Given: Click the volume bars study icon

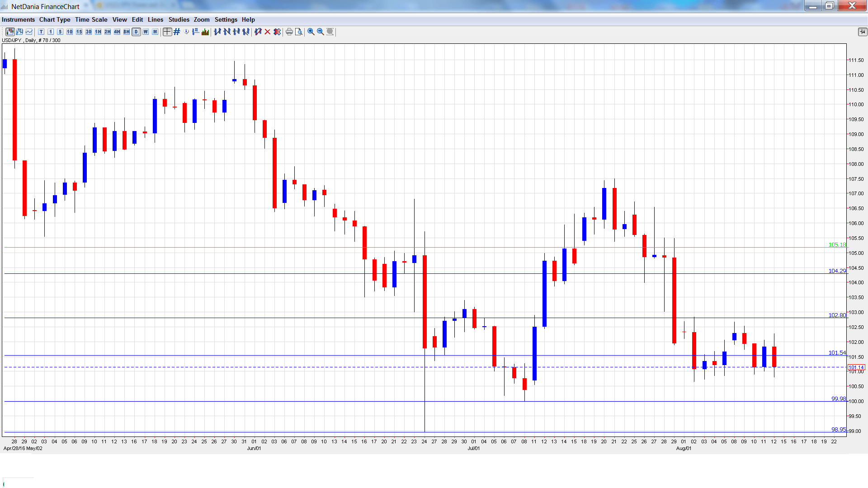Looking at the screenshot, I should (205, 32).
